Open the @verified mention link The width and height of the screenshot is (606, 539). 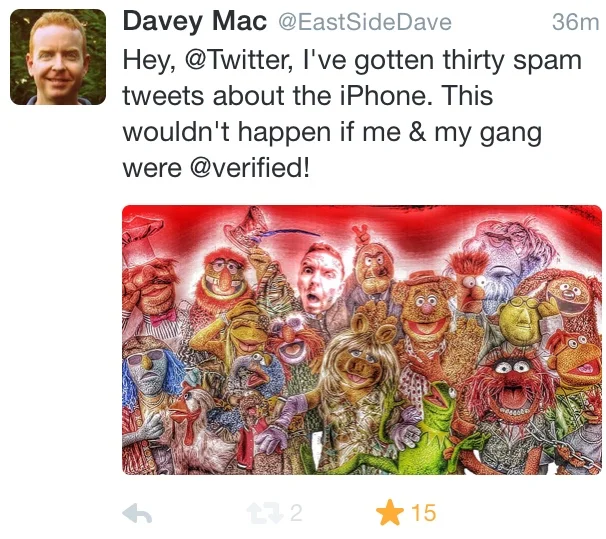click(x=250, y=167)
